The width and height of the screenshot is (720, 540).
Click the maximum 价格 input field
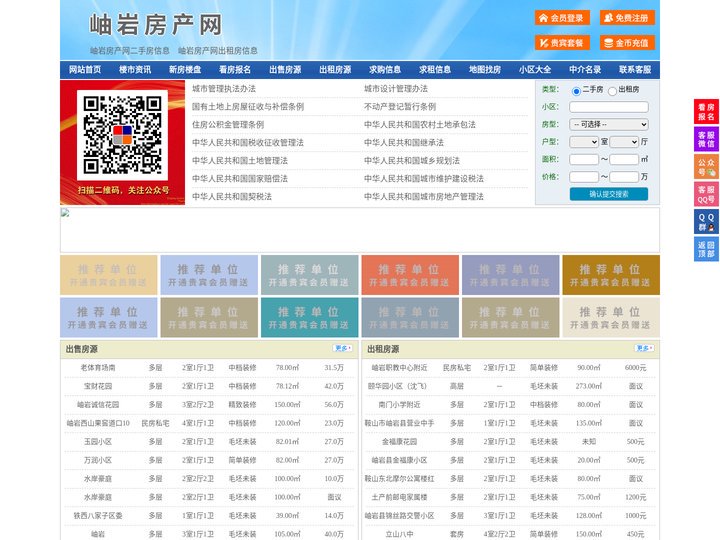tap(624, 177)
